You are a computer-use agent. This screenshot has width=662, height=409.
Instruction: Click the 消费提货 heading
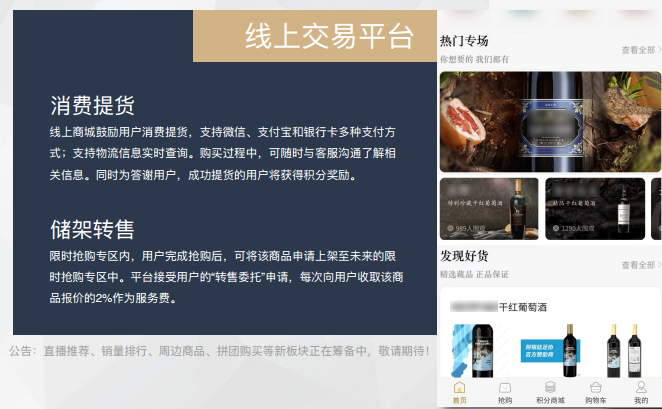(92, 106)
